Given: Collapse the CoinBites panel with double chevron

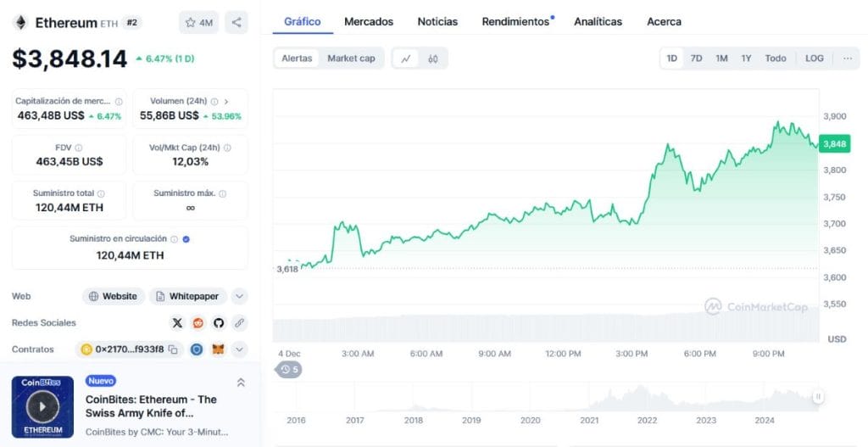Looking at the screenshot, I should tap(241, 383).
